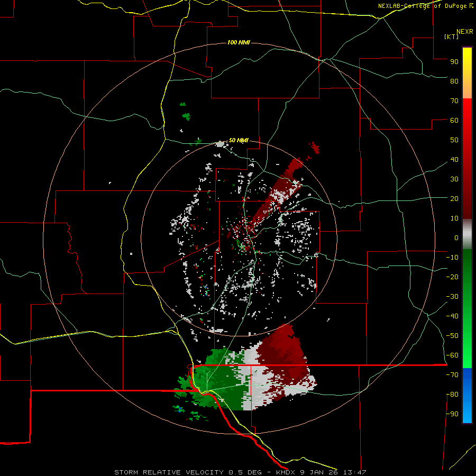Click the positive 70 value on velocity scale
This screenshot has height=476, width=476.
(454, 101)
